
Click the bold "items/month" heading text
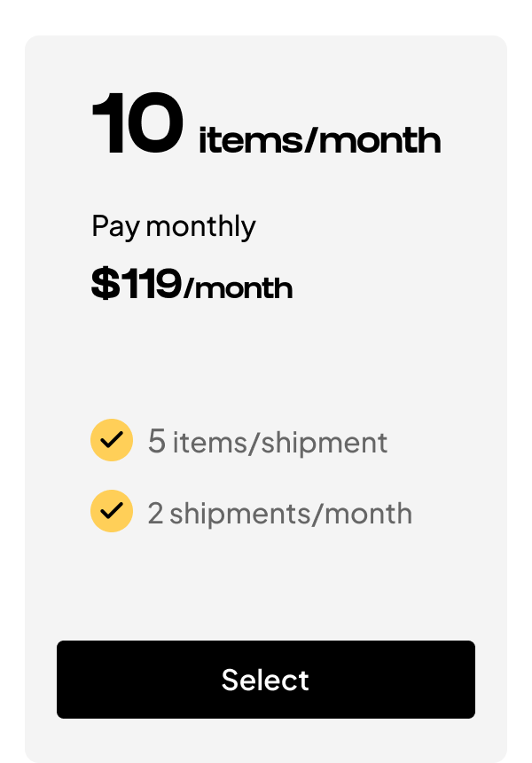click(319, 141)
